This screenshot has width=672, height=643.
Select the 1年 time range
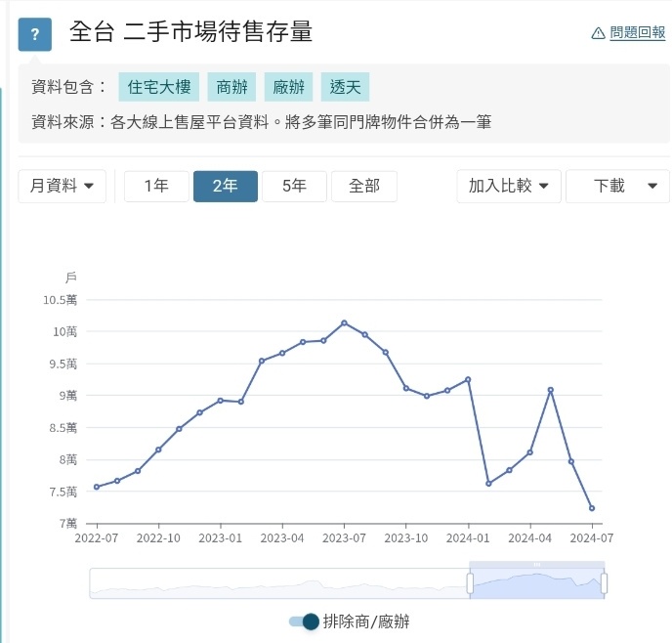click(x=156, y=187)
